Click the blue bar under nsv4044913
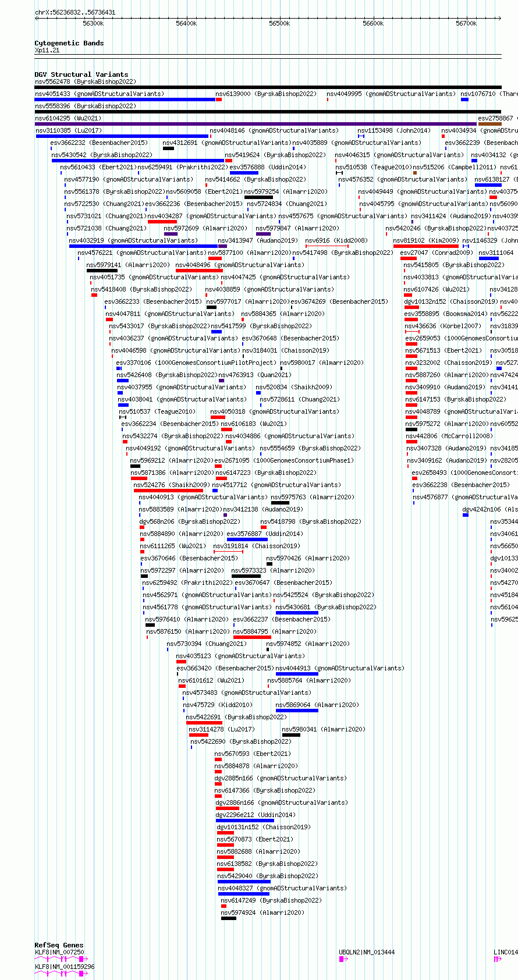Viewport: 518px width, 980px height. 297,674
